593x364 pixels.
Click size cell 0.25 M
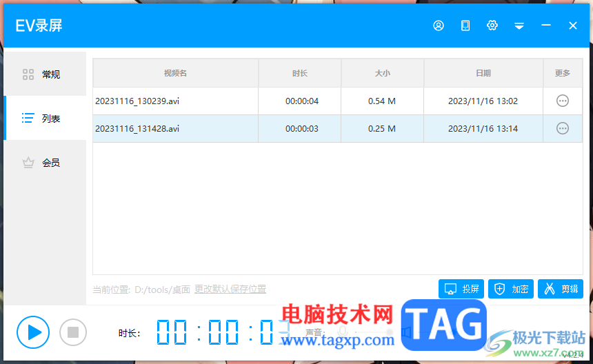[381, 128]
